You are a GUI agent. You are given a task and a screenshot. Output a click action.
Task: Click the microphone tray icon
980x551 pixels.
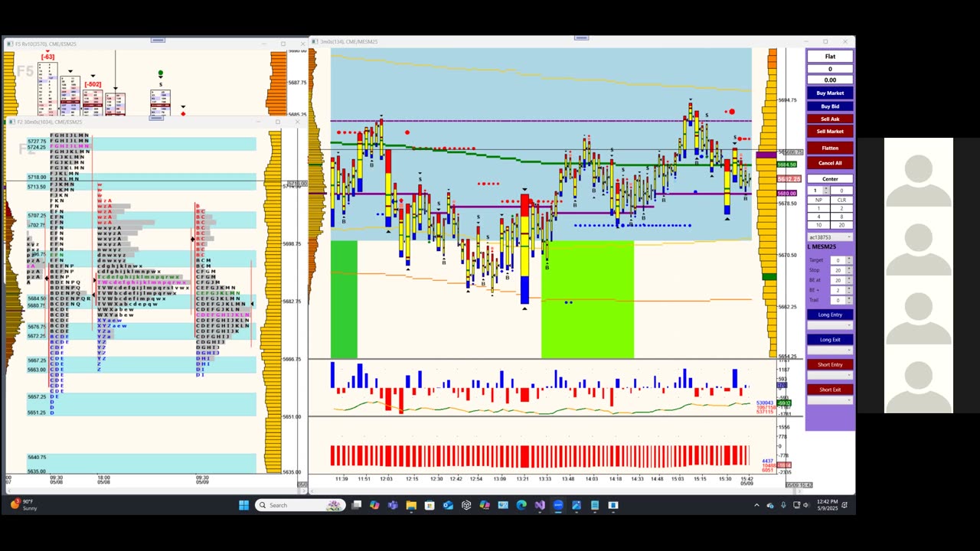click(x=783, y=505)
